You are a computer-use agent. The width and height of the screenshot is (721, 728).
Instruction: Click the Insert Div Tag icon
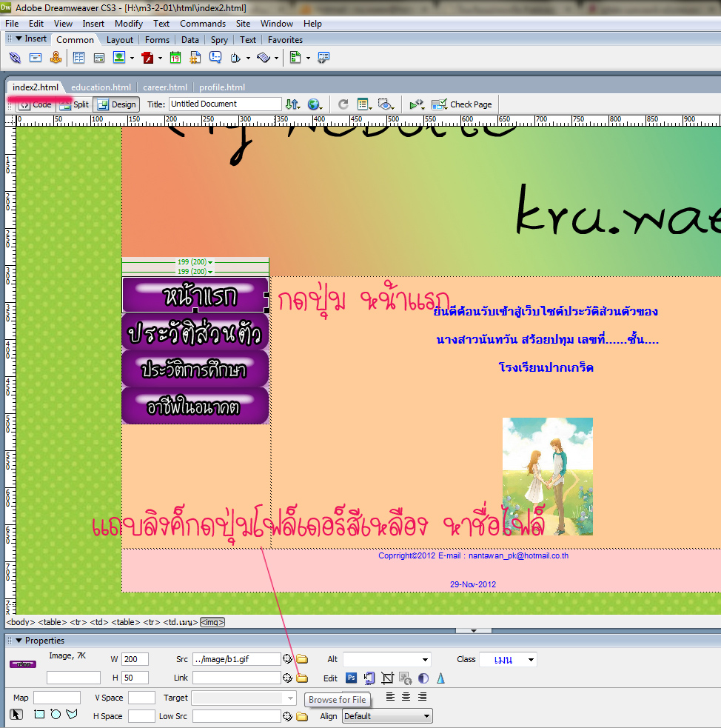pos(99,58)
